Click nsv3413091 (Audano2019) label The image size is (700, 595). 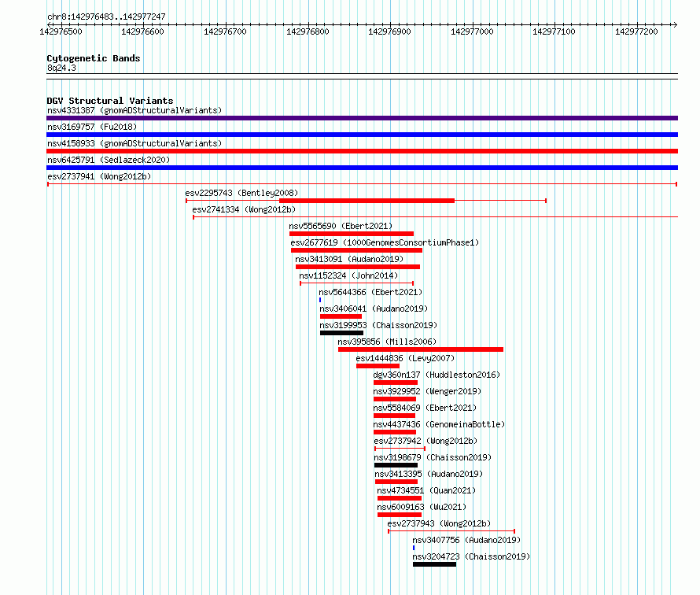tap(349, 259)
